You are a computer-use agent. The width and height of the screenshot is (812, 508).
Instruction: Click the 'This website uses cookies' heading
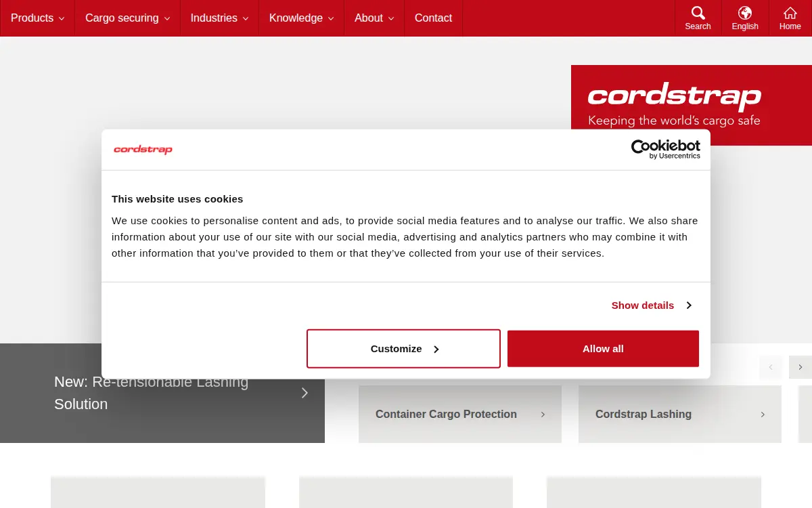point(177,199)
